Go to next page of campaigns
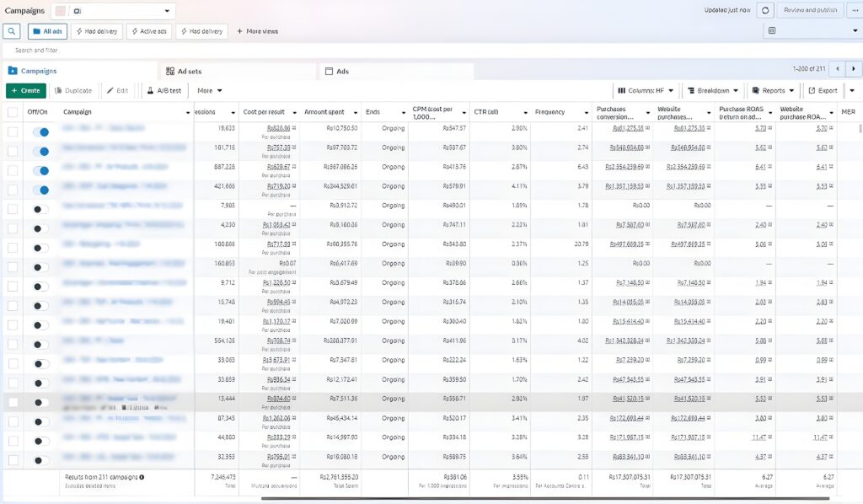This screenshot has width=863, height=504. tap(854, 69)
